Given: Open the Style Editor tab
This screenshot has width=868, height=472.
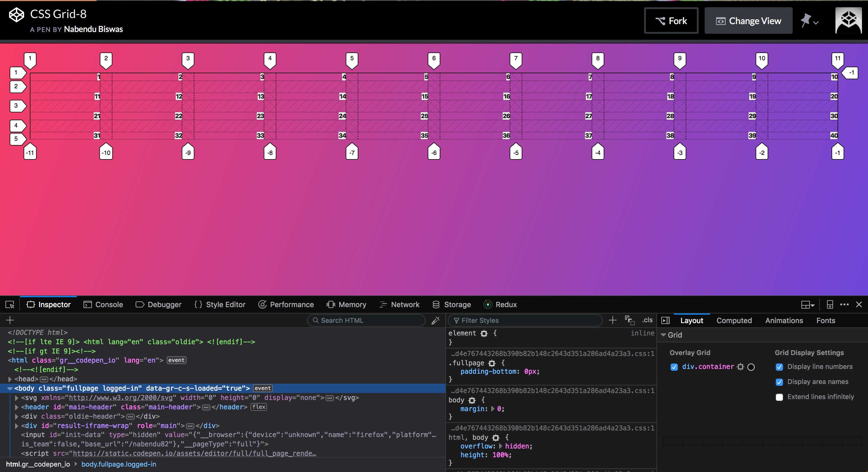Looking at the screenshot, I should 220,304.
